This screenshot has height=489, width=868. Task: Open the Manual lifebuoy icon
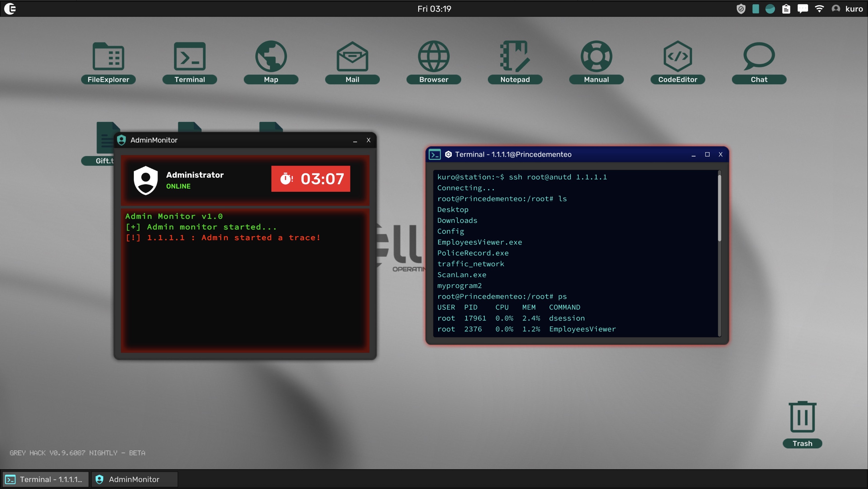pos(596,57)
